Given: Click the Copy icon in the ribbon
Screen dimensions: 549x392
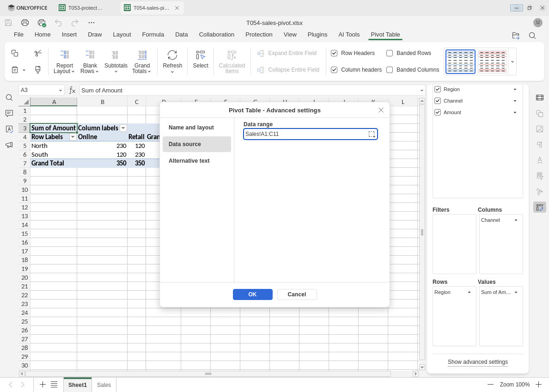Looking at the screenshot, I should (15, 53).
